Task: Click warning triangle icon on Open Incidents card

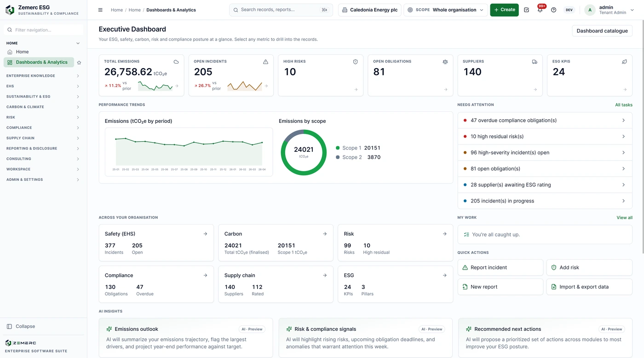Action: tap(265, 62)
